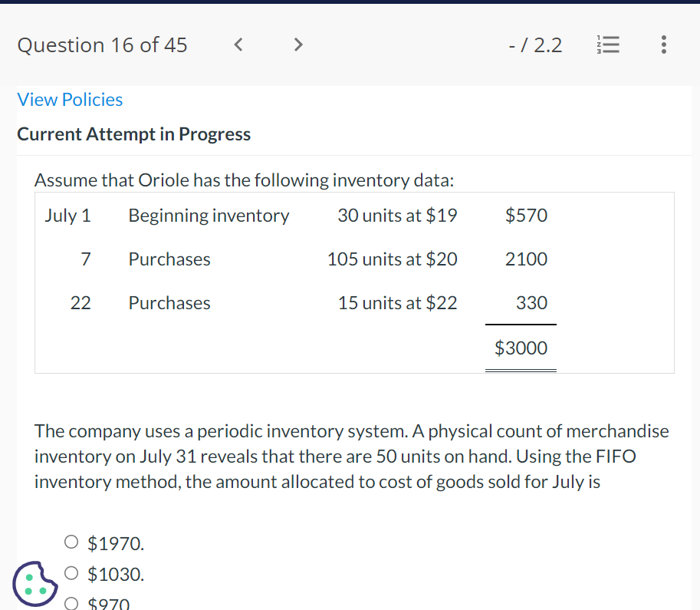The image size is (700, 610).
Task: Click the "105 units at $20" cell
Action: (392, 259)
